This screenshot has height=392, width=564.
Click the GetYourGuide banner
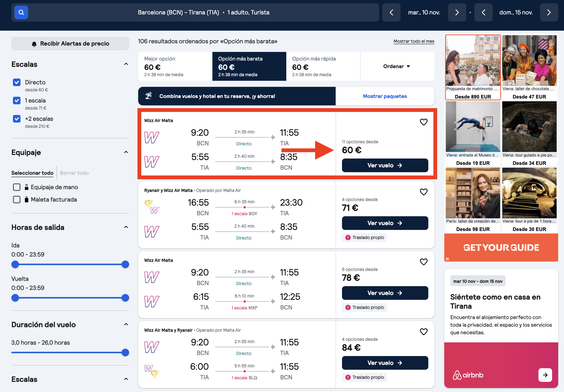click(x=501, y=247)
